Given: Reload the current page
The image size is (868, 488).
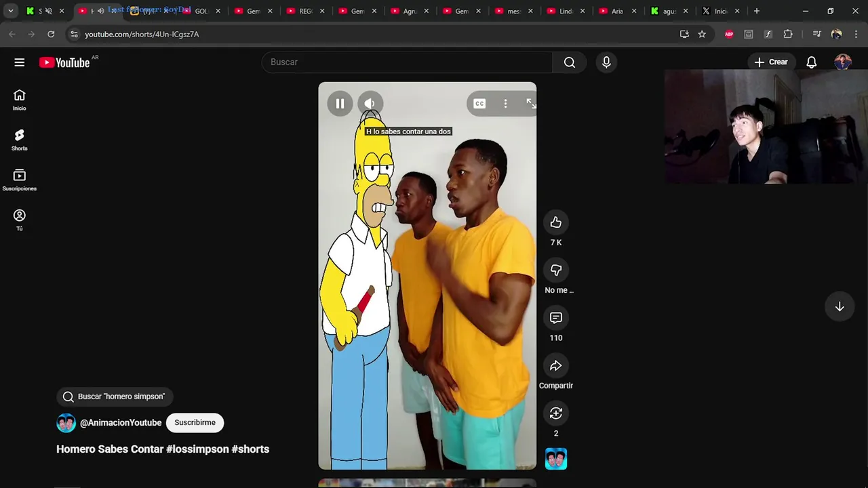Looking at the screenshot, I should (x=51, y=34).
